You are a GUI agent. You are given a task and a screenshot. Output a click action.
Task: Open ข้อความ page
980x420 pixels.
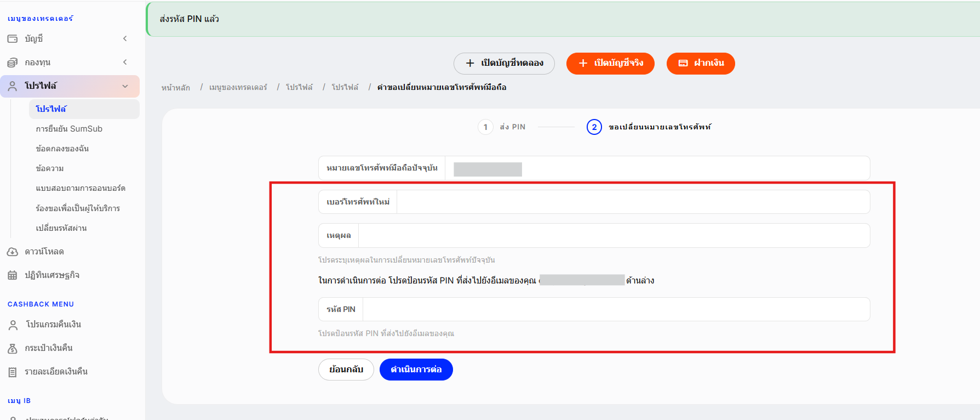tap(50, 168)
